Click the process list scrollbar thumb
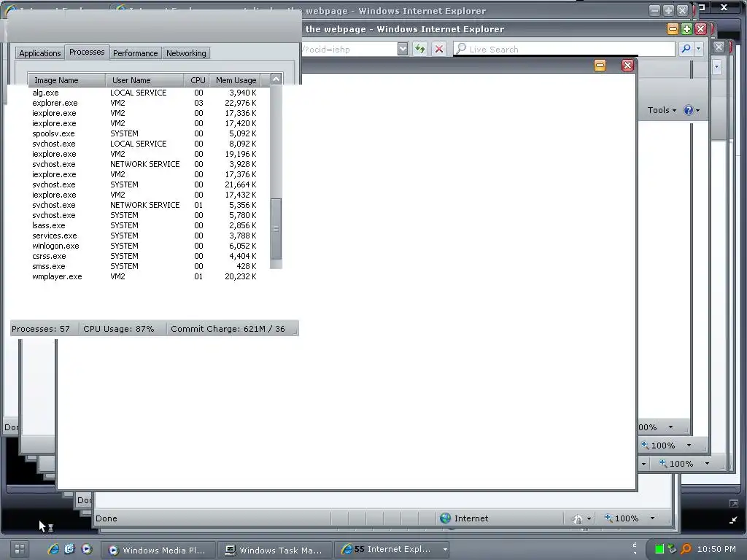Viewport: 747px width, 560px height. (x=276, y=228)
